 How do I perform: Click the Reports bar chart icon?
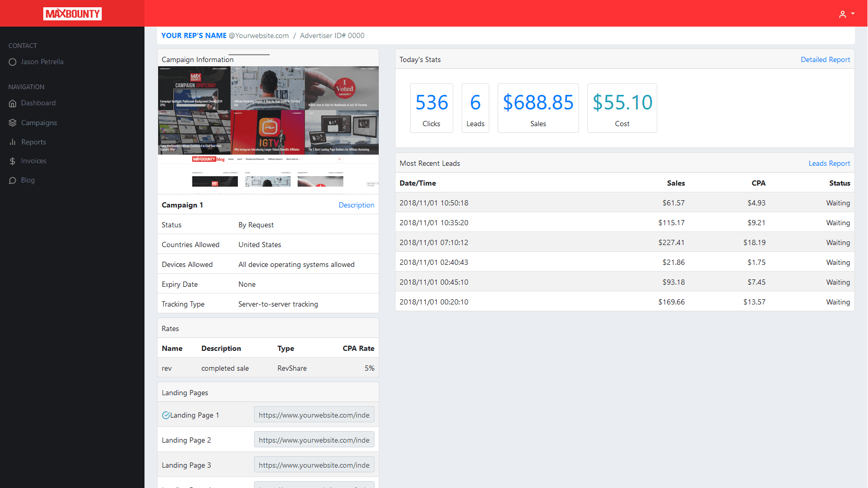[13, 142]
